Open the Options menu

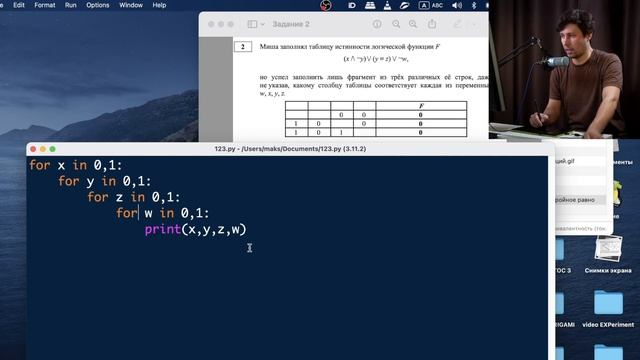98,5
